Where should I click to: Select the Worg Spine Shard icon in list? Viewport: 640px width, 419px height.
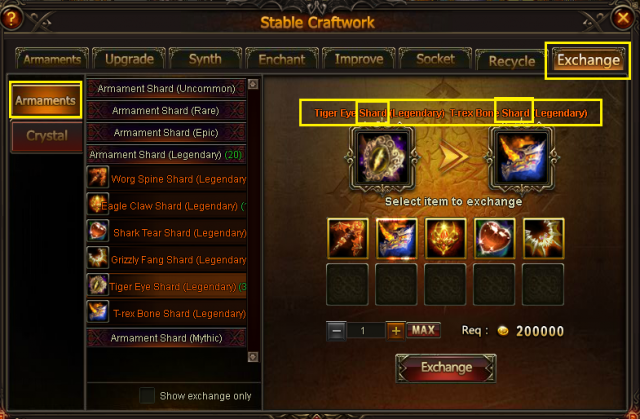pyautogui.click(x=98, y=177)
